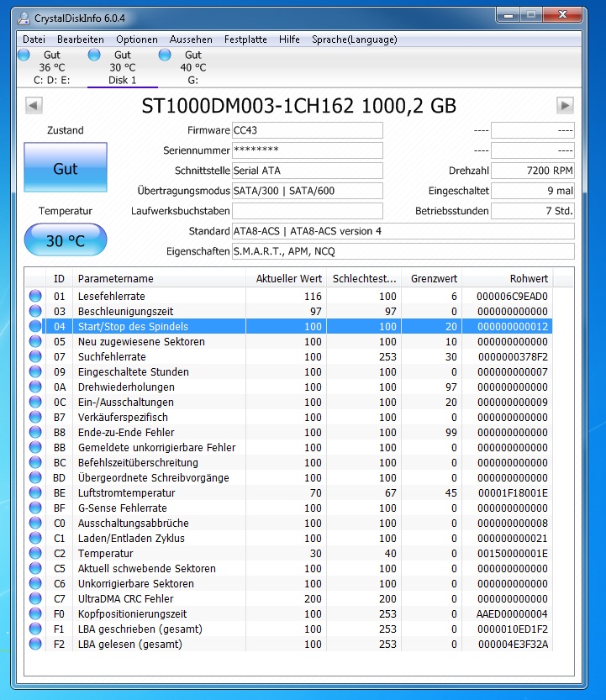Click status orb in LBA gelesen (gesamt) row
Image resolution: width=606 pixels, height=700 pixels.
[35, 645]
